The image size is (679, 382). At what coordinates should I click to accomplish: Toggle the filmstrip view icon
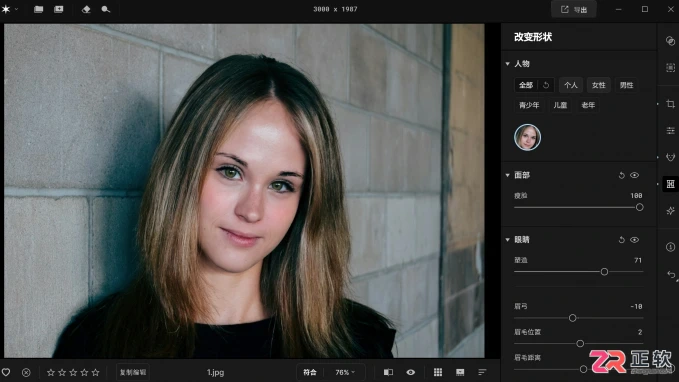click(x=460, y=372)
